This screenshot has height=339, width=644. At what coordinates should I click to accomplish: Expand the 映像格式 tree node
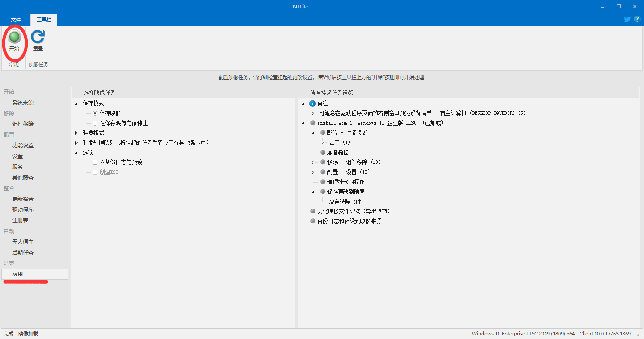[76, 133]
